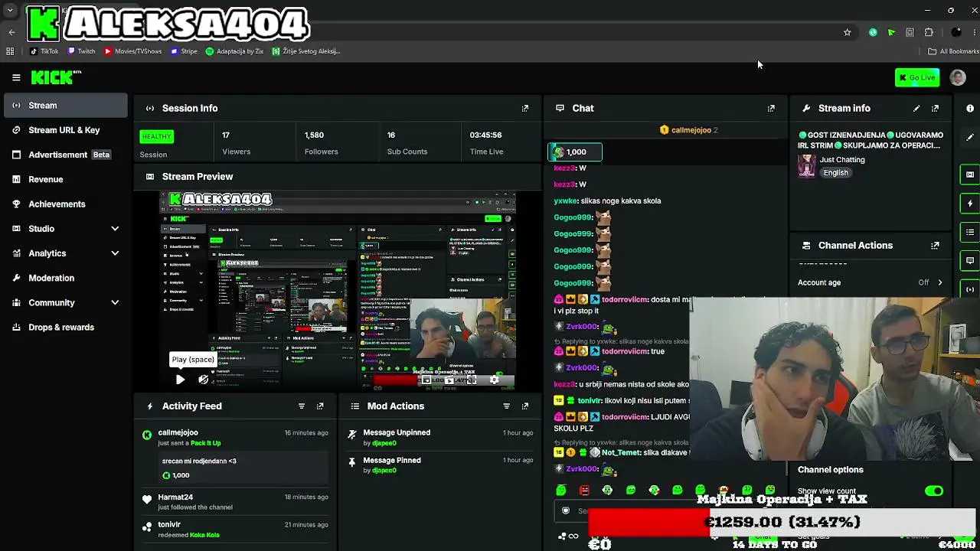Open Stream URL & Key page
Screen dimensions: 980x551
[66, 130]
